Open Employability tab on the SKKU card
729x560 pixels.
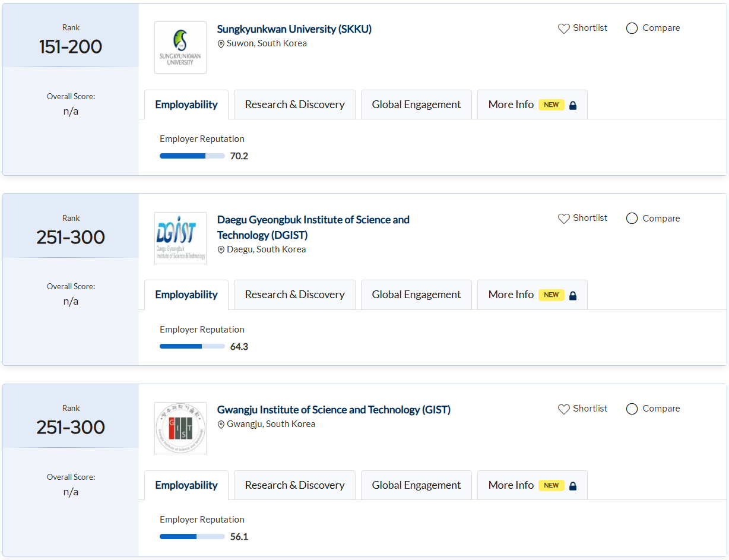(x=186, y=105)
